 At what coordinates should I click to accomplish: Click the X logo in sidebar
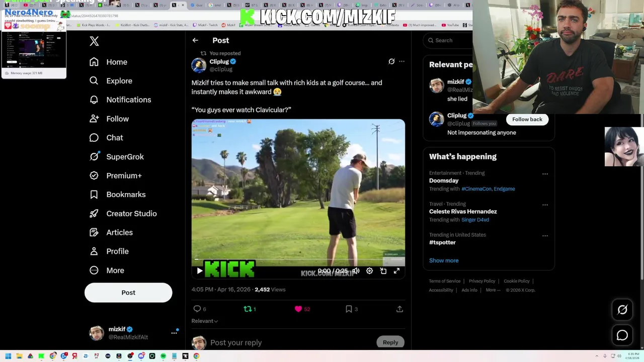pos(94,41)
